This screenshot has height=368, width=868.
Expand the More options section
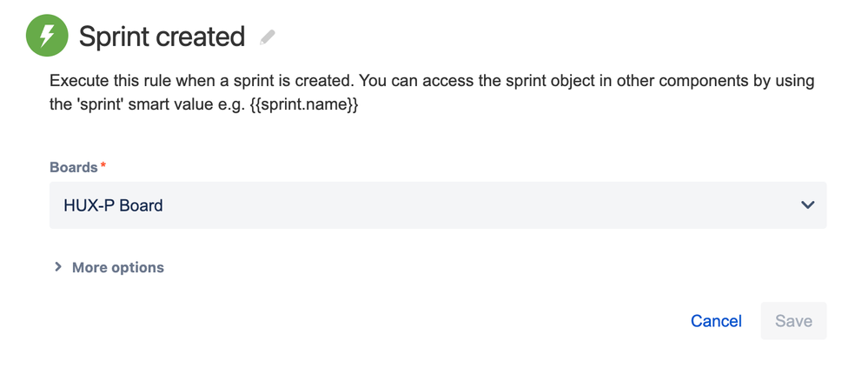(x=109, y=267)
